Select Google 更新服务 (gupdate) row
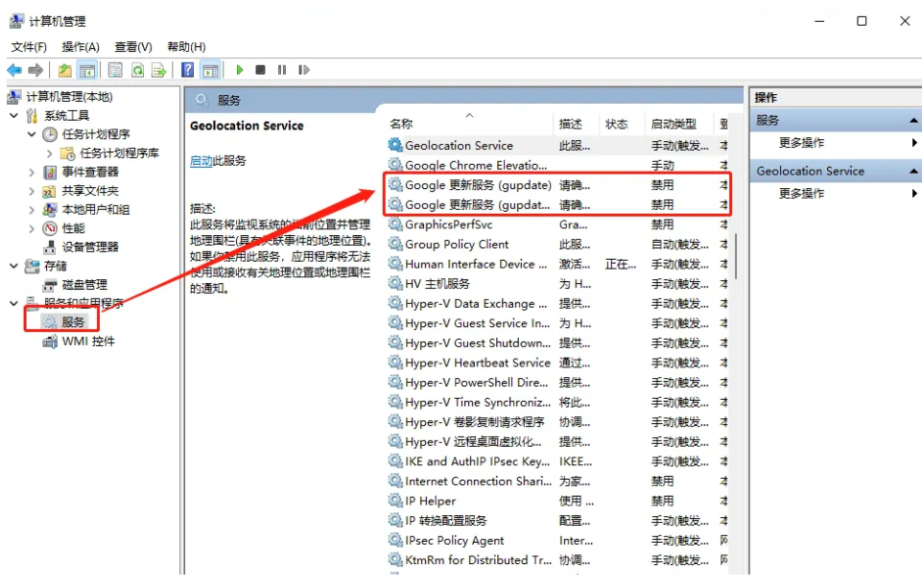 click(x=557, y=185)
